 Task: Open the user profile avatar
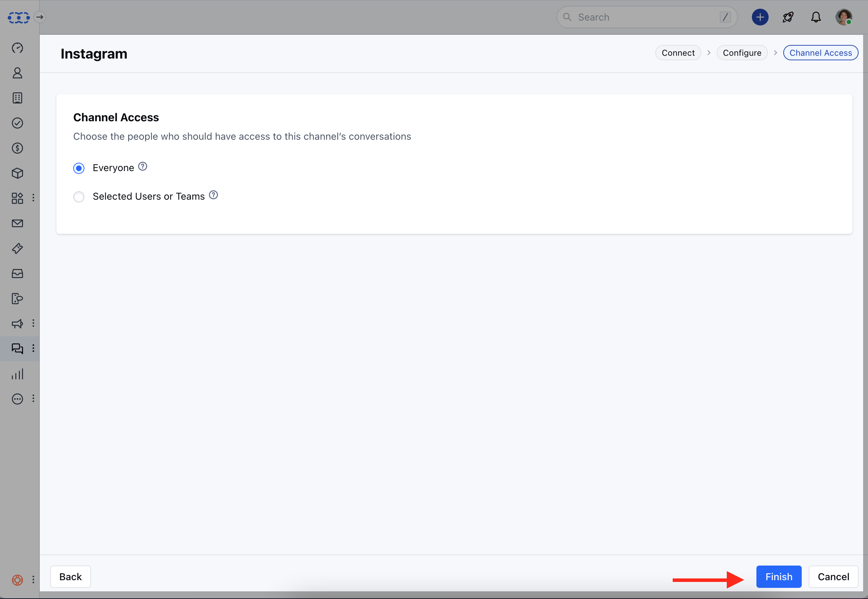(x=844, y=17)
